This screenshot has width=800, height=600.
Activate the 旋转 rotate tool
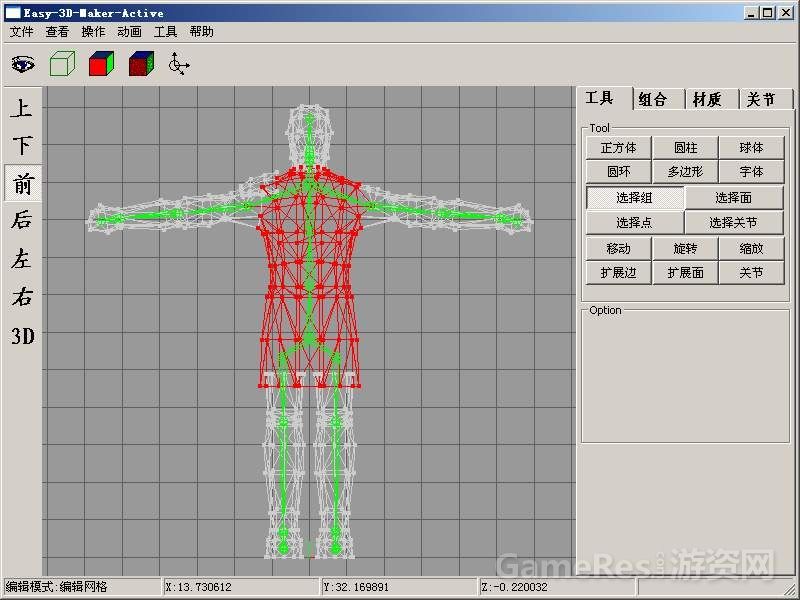pos(685,249)
